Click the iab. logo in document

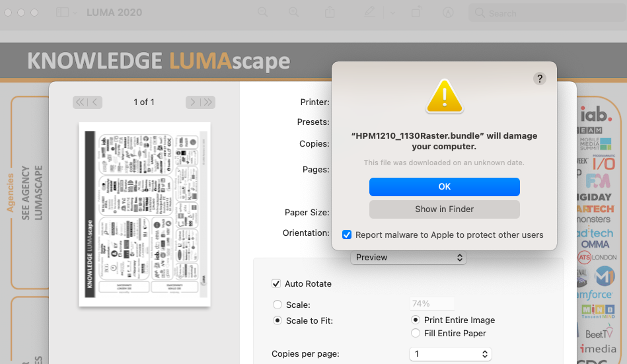(596, 114)
